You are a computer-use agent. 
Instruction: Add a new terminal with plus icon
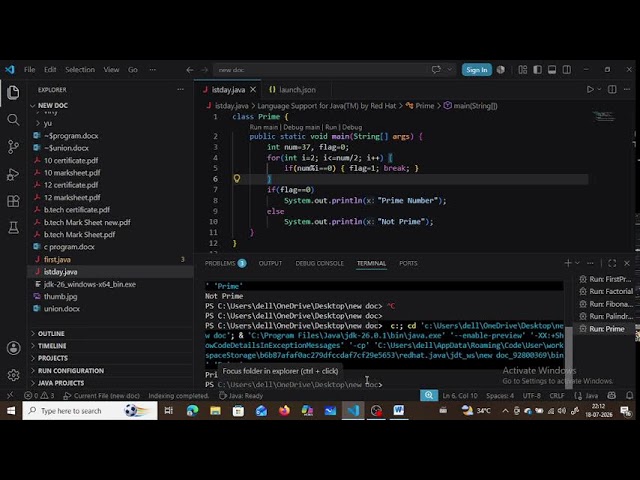pos(568,263)
